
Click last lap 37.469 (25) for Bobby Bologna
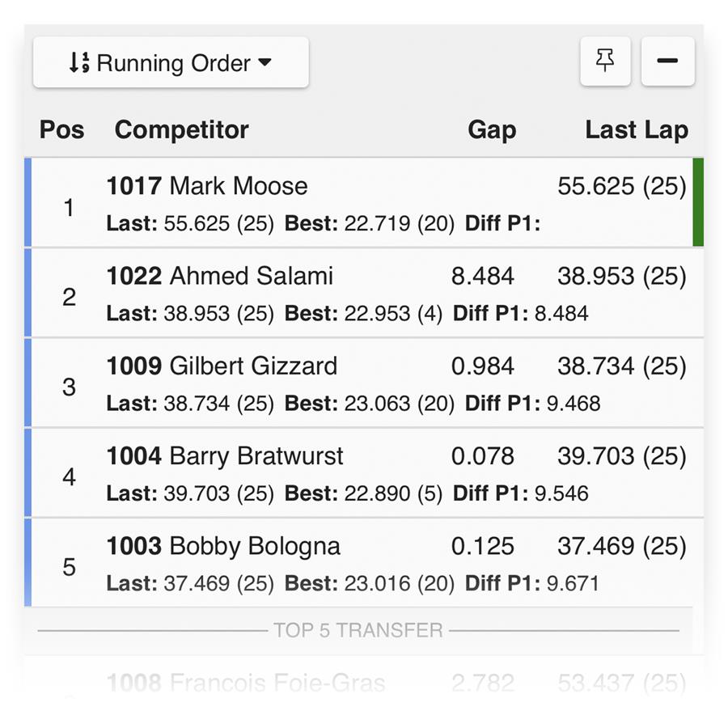[x=622, y=546]
